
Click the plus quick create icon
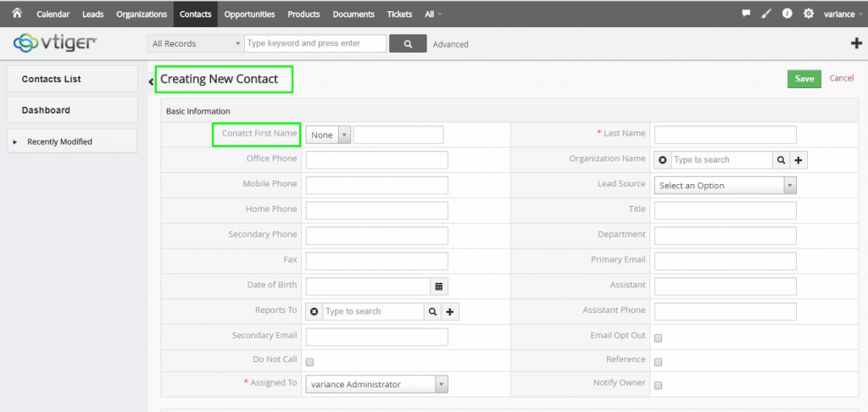(x=856, y=43)
